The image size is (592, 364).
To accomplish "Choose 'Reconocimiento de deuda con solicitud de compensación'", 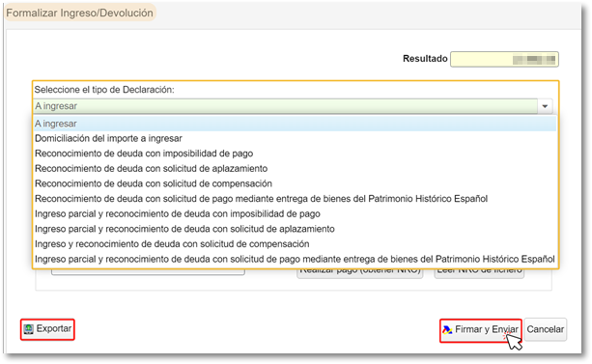I will 295,183.
